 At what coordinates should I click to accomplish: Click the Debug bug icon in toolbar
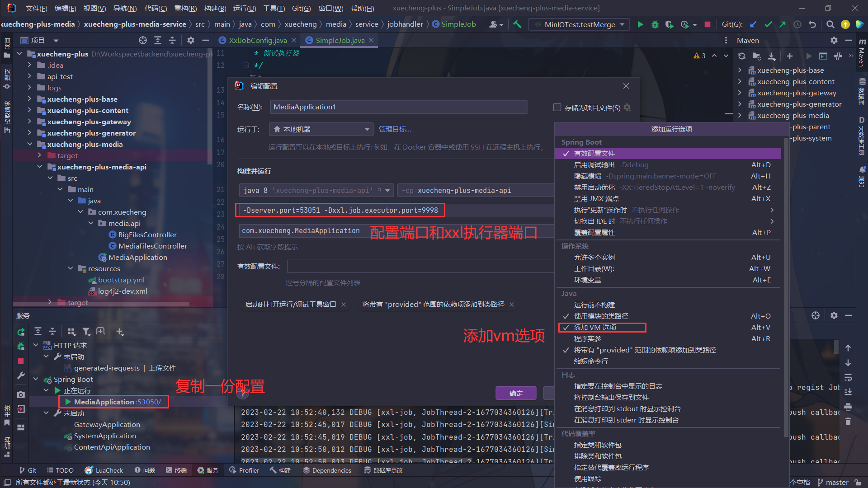(655, 24)
